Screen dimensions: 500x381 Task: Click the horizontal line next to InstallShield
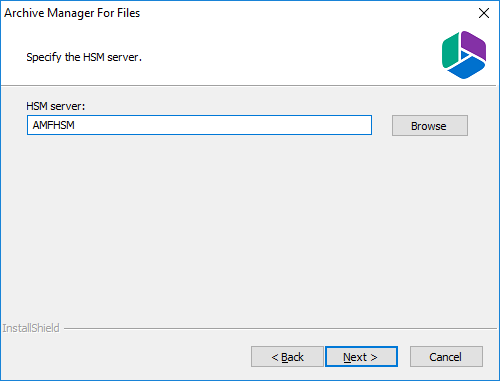click(280, 328)
